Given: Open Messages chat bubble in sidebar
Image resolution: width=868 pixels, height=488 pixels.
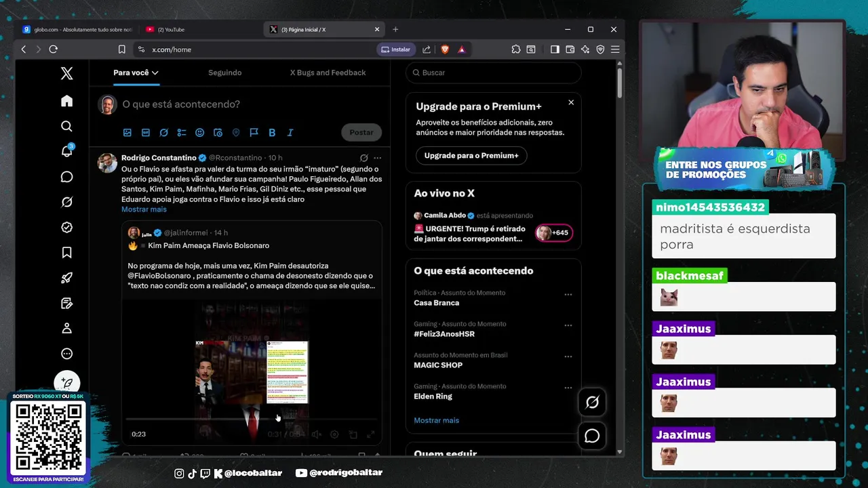Looking at the screenshot, I should (66, 177).
